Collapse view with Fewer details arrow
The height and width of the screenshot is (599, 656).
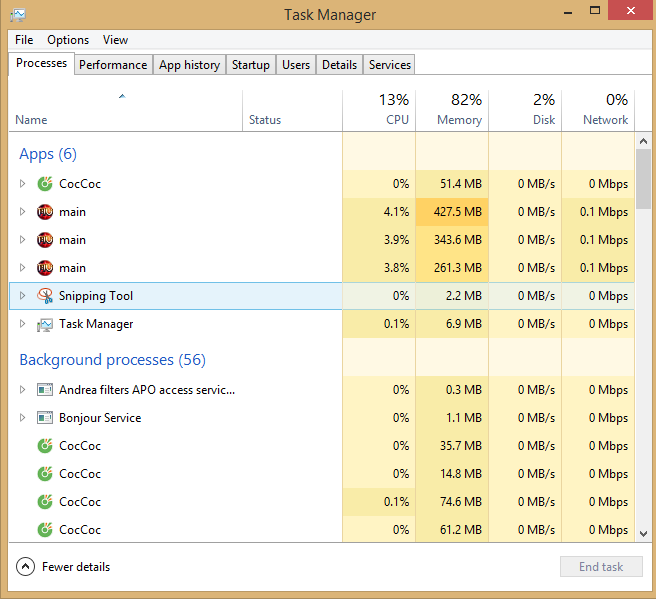[26, 567]
